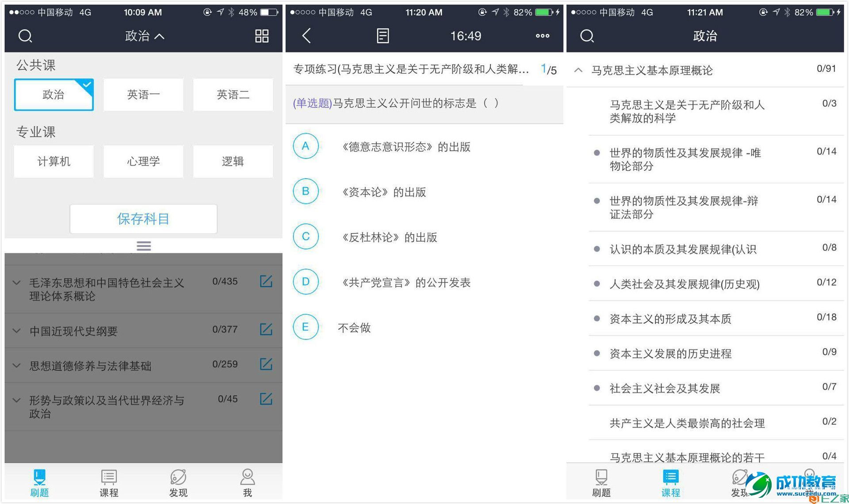Tap the 保存科目 save subjects button
Screen dimensions: 849x504
[143, 218]
